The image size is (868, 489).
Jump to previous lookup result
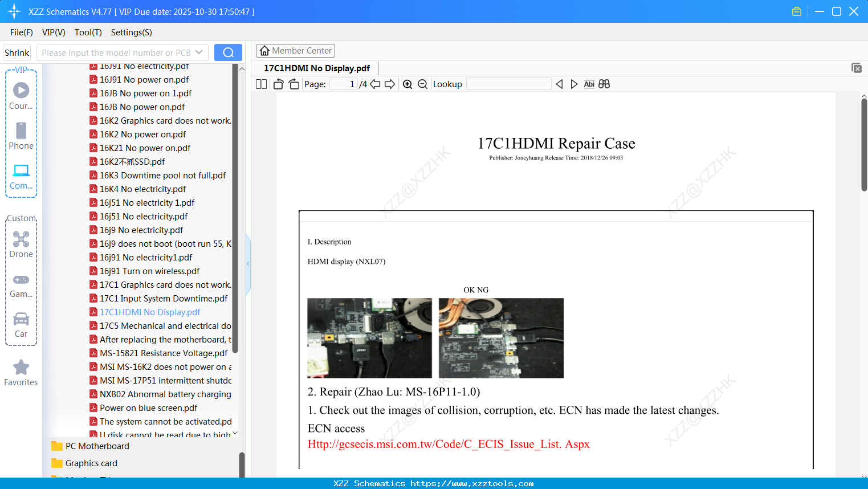(559, 84)
